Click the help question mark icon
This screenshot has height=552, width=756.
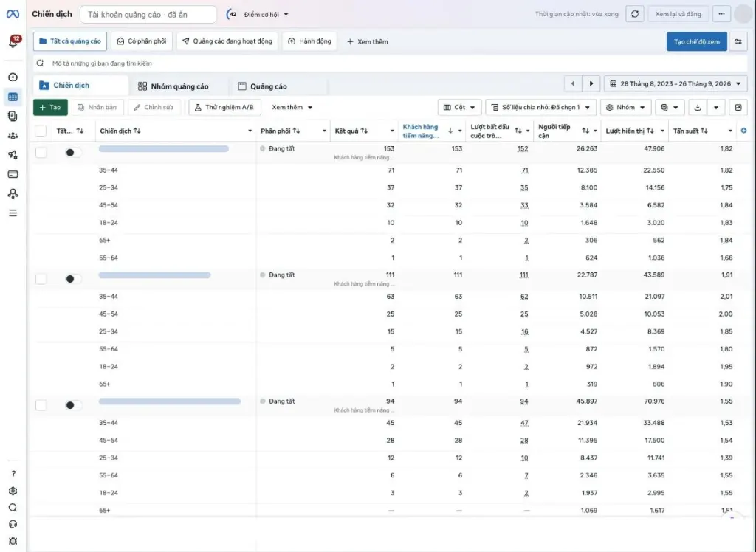point(13,474)
